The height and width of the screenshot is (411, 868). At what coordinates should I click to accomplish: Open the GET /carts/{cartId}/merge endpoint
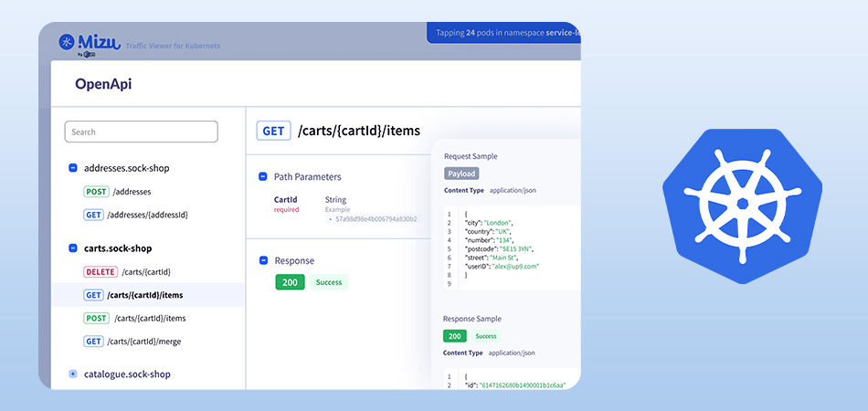[x=132, y=342]
